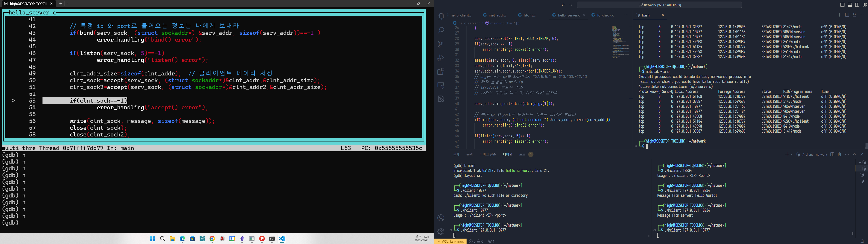Click the errors and warnings status item
Viewport: 868px width, 244px height.
click(476, 241)
